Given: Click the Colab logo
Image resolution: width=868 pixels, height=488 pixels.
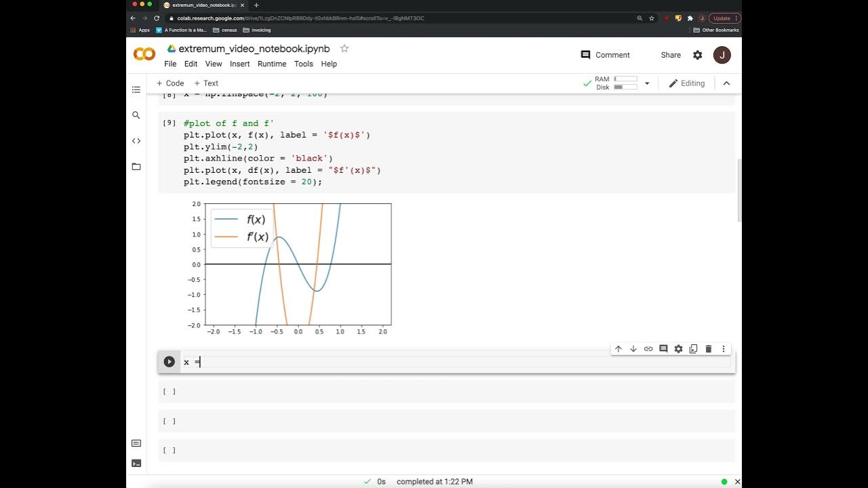Looking at the screenshot, I should [144, 54].
